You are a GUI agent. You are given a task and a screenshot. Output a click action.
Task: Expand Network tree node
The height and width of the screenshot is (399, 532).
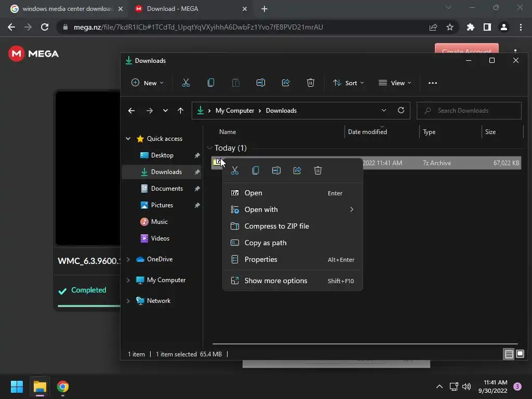[128, 301]
